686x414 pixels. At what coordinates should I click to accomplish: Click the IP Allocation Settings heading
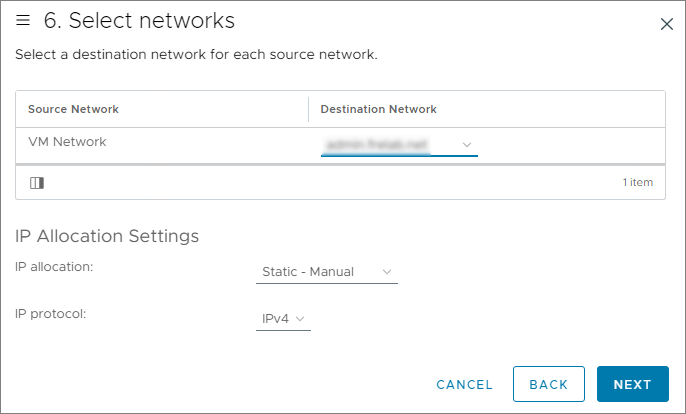tap(107, 236)
